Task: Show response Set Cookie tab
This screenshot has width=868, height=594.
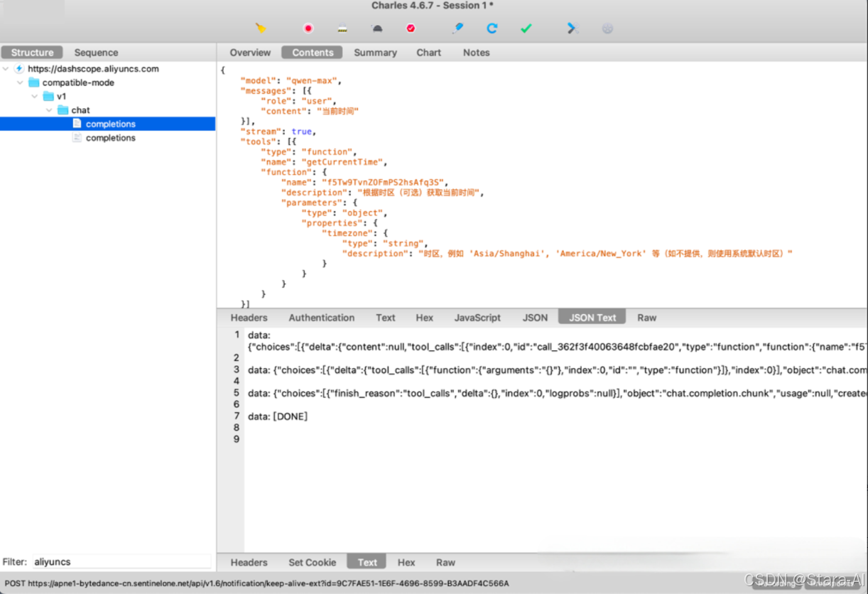Action: click(313, 562)
